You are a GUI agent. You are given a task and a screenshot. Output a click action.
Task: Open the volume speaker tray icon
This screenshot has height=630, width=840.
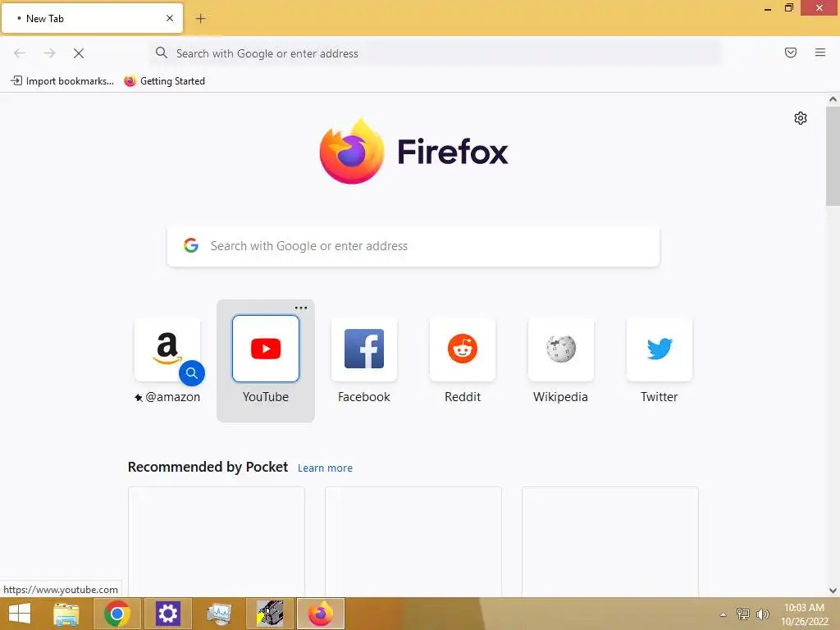coord(762,614)
